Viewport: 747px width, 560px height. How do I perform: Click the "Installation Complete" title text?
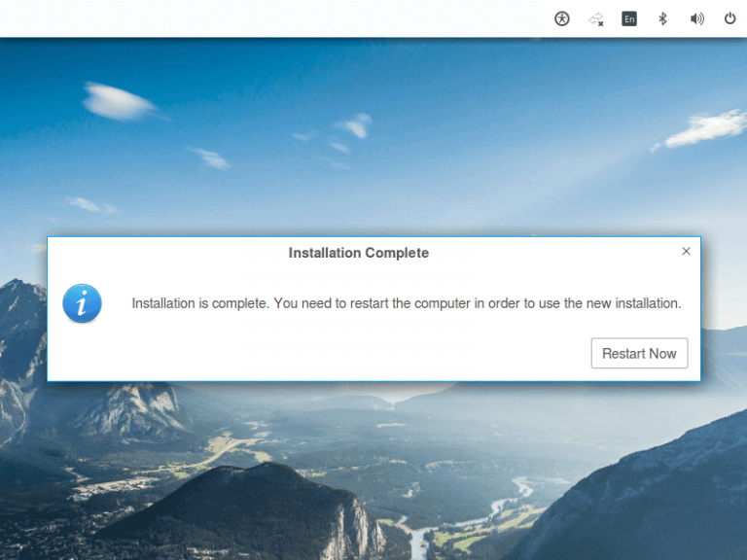click(359, 253)
